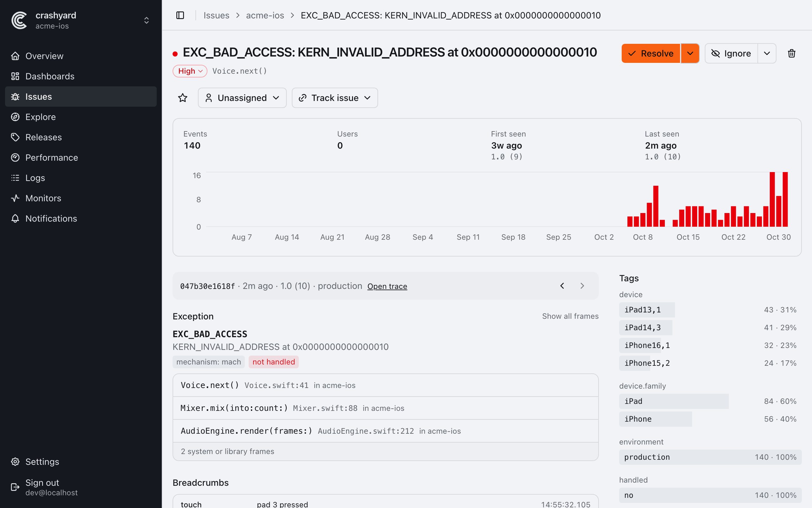Click Show all frames
The image size is (812, 508).
[x=570, y=316]
